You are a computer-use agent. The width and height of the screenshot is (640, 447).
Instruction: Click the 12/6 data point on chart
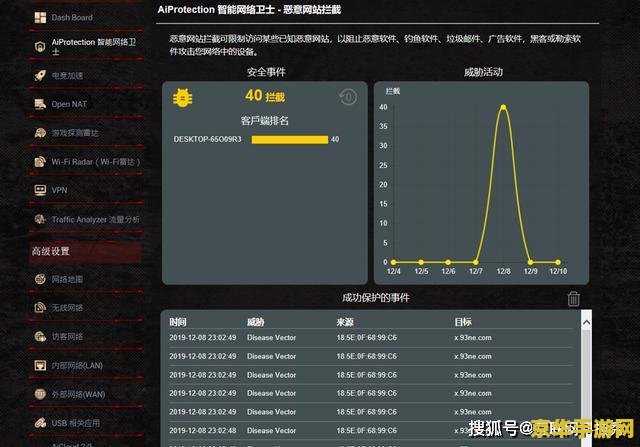point(448,262)
